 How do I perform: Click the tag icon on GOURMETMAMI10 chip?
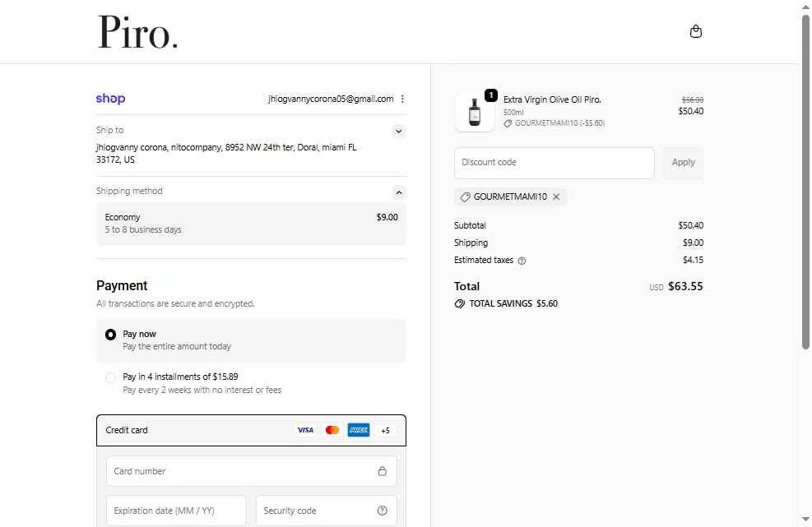click(x=465, y=196)
